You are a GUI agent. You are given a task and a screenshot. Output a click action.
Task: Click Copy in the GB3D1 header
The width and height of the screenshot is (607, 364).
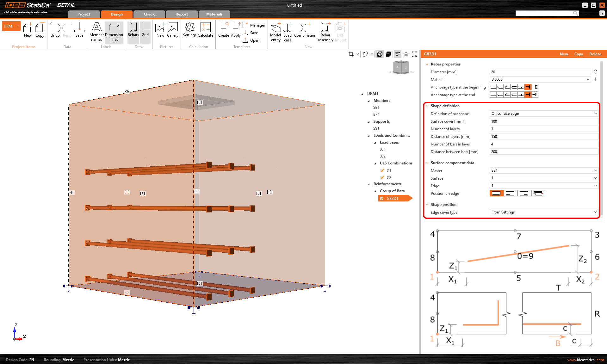point(578,54)
